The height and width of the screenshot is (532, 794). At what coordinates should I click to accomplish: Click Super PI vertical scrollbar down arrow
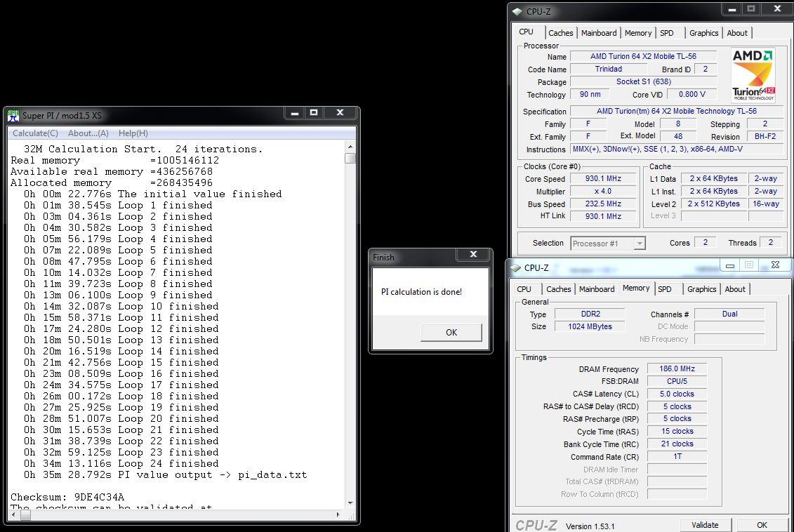point(350,503)
